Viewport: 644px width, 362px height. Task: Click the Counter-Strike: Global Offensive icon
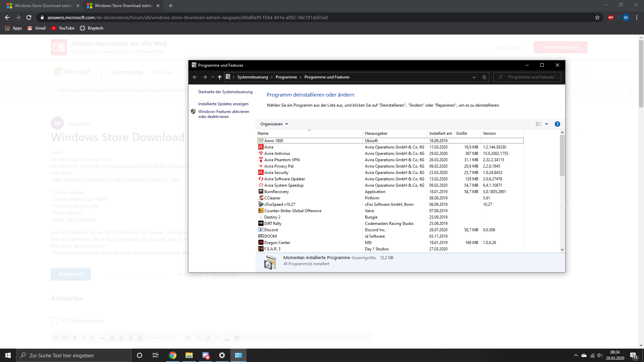tap(261, 211)
